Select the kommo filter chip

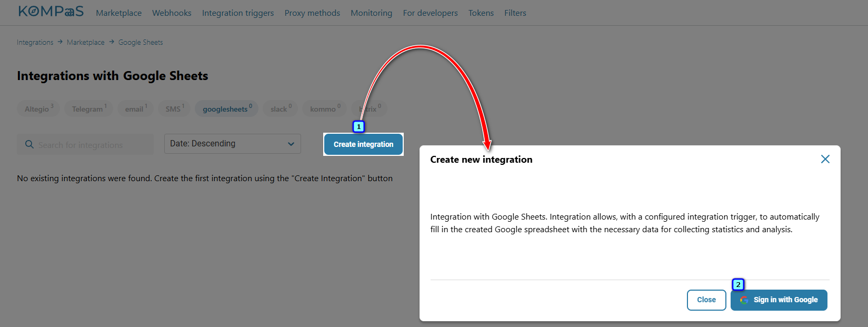pos(325,108)
